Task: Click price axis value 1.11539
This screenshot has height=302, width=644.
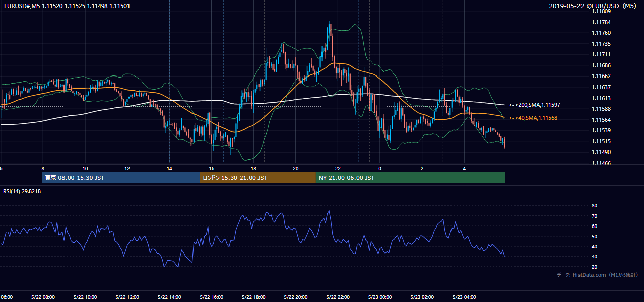Action: 602,130
